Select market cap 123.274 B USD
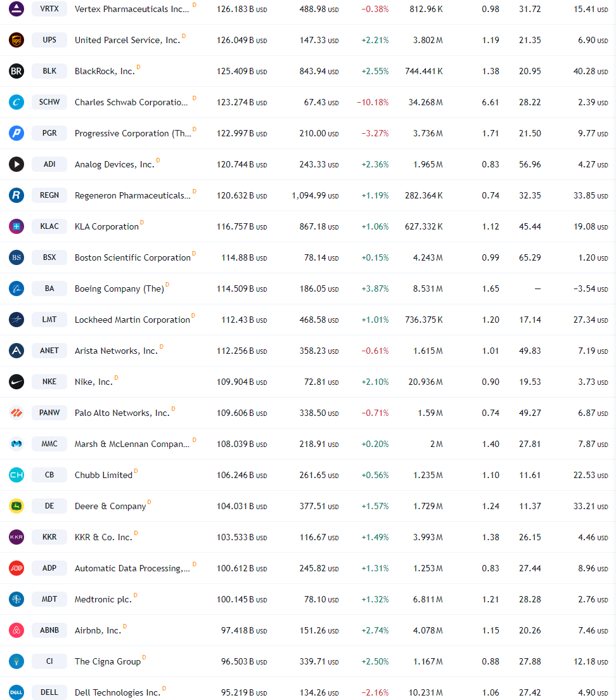Screen dimensions: 616x700 241,102
